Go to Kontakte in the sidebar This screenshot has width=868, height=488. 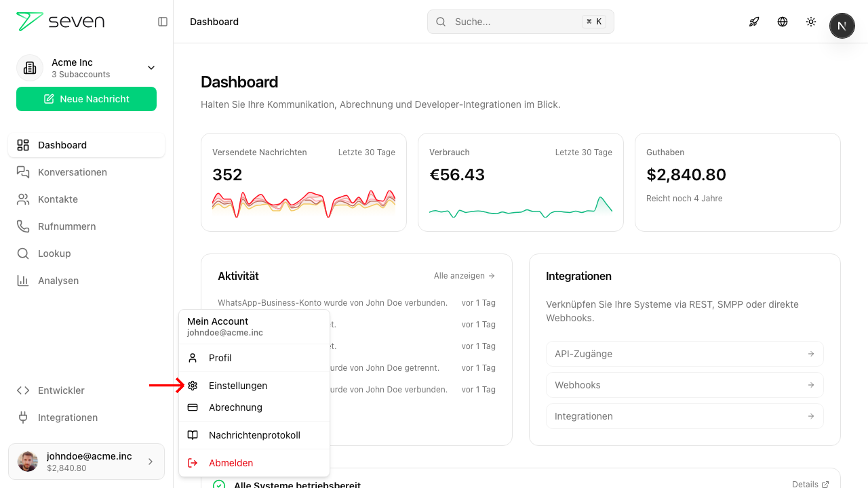tap(58, 199)
